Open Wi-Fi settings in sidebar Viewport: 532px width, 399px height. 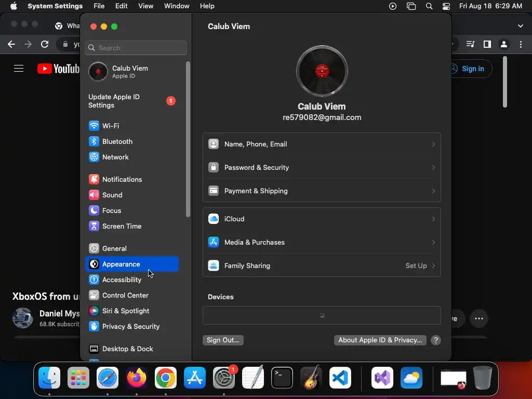coord(131,126)
